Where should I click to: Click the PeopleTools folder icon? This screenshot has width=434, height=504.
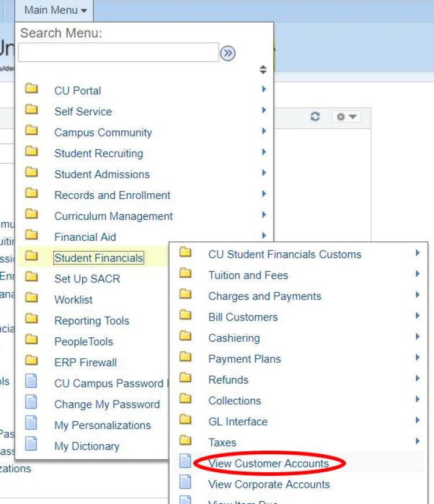click(x=31, y=339)
